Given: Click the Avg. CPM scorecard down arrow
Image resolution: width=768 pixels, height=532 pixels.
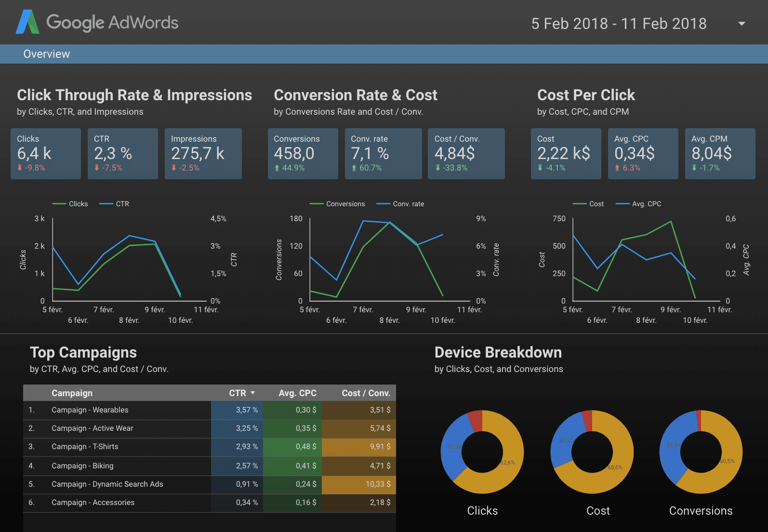Looking at the screenshot, I should [694, 168].
